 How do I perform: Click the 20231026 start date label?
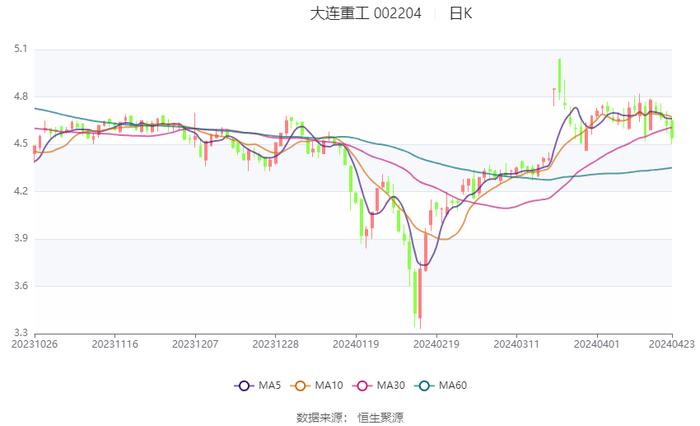tap(35, 343)
